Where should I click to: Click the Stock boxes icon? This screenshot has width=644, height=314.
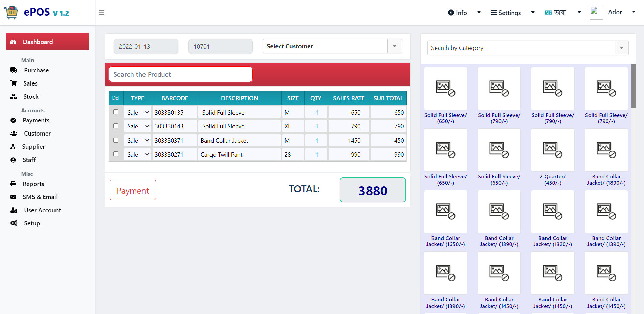pos(14,96)
